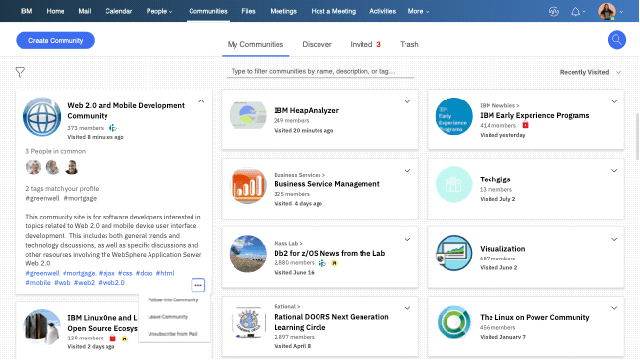
Task: Switch to the My Communities tab
Action: (256, 44)
